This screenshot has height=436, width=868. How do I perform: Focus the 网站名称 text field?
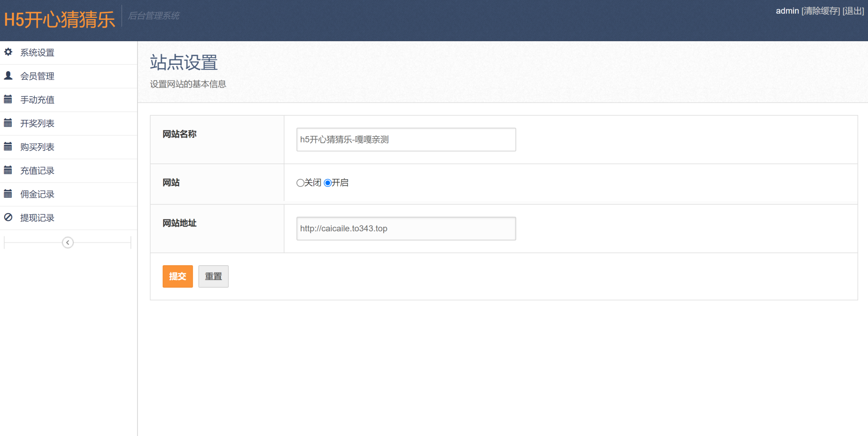pos(406,139)
